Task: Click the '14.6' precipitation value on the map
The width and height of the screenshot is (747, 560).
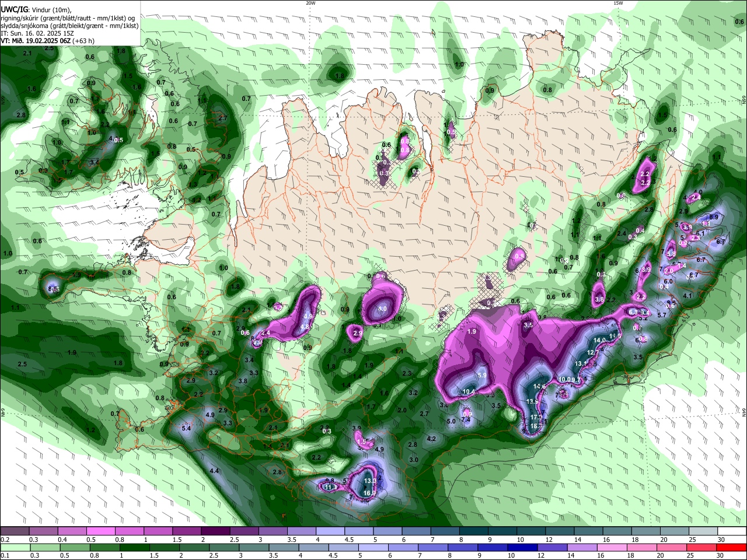Action: tap(539, 387)
